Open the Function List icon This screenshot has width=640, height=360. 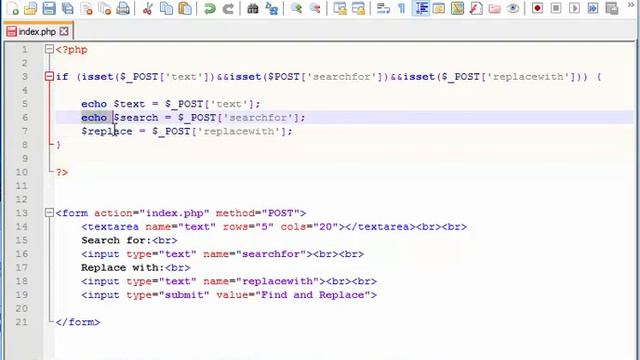476,8
